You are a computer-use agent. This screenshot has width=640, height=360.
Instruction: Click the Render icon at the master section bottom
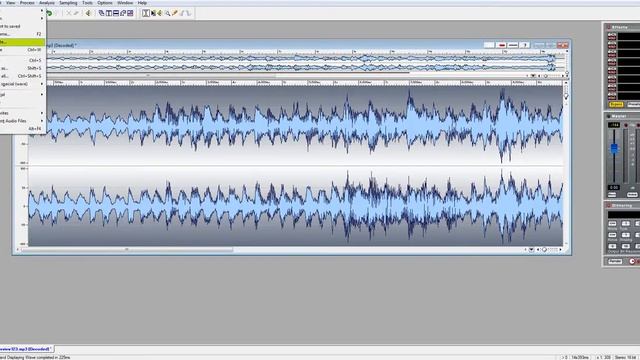pos(632,261)
